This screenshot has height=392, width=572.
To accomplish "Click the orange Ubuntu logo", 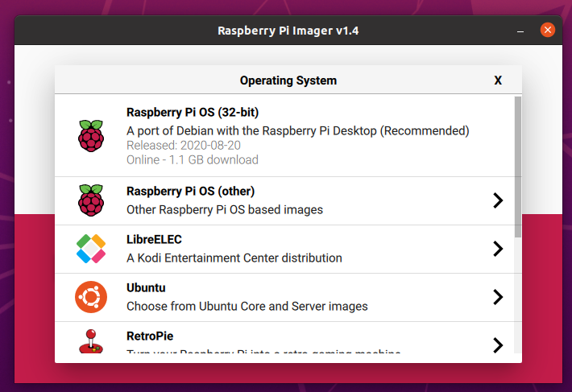I will point(91,297).
